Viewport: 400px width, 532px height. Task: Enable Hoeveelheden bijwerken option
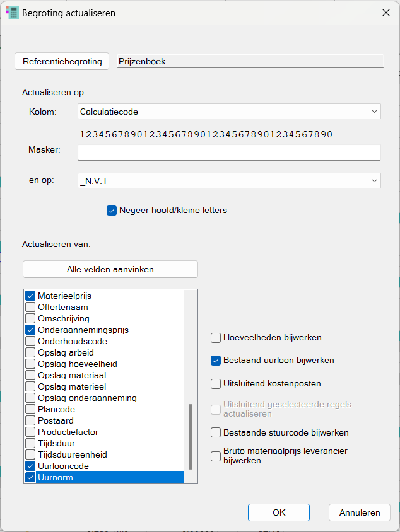click(216, 338)
